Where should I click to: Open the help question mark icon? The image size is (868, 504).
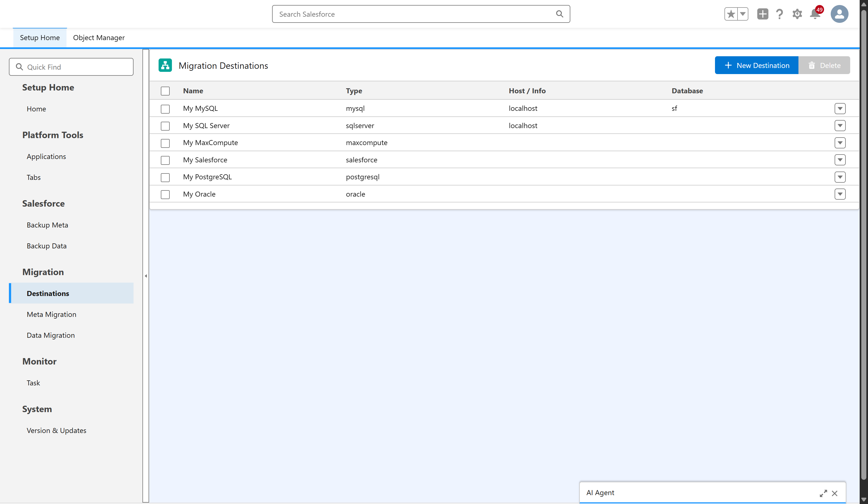780,14
